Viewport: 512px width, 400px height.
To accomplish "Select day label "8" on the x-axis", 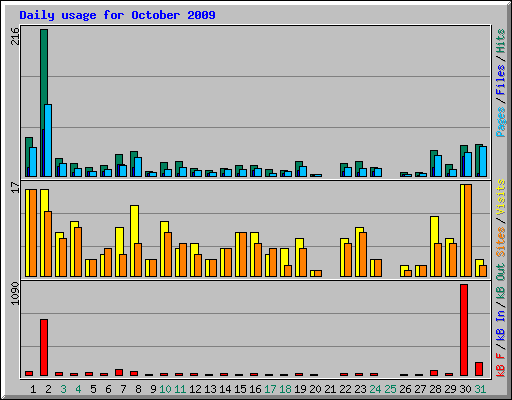I will click(x=138, y=389).
